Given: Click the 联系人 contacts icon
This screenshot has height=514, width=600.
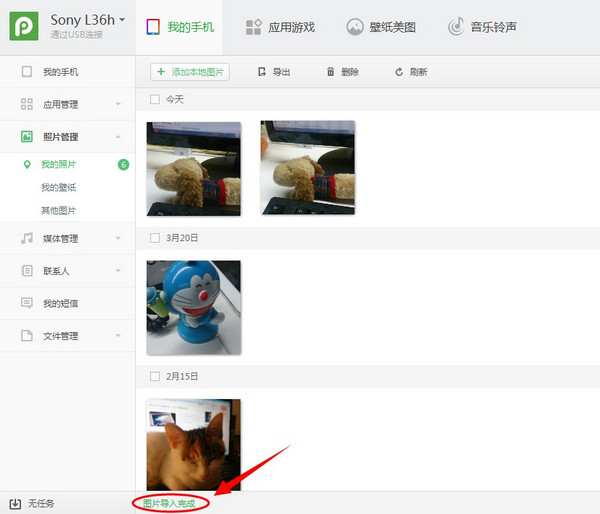Looking at the screenshot, I should pyautogui.click(x=27, y=271).
